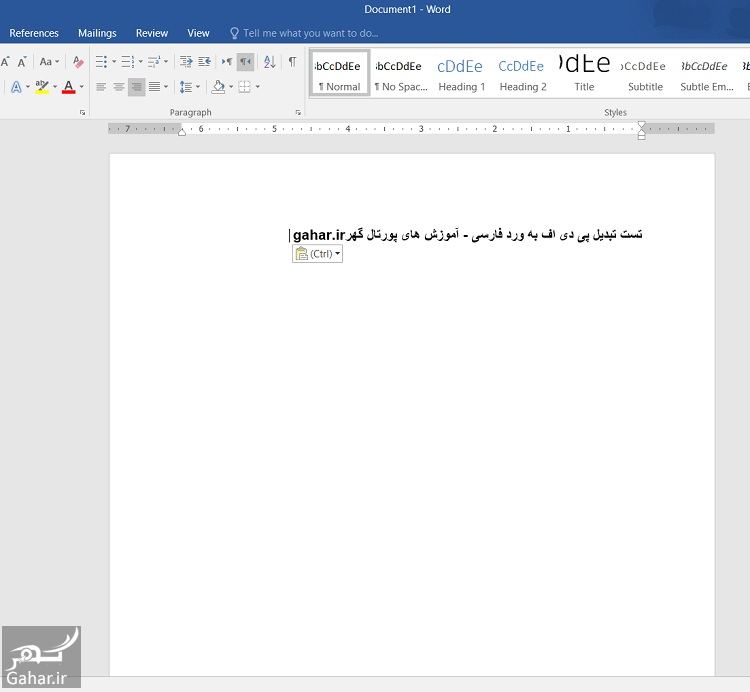
Task: Apply the yellow text highlight color
Action: pos(42,87)
